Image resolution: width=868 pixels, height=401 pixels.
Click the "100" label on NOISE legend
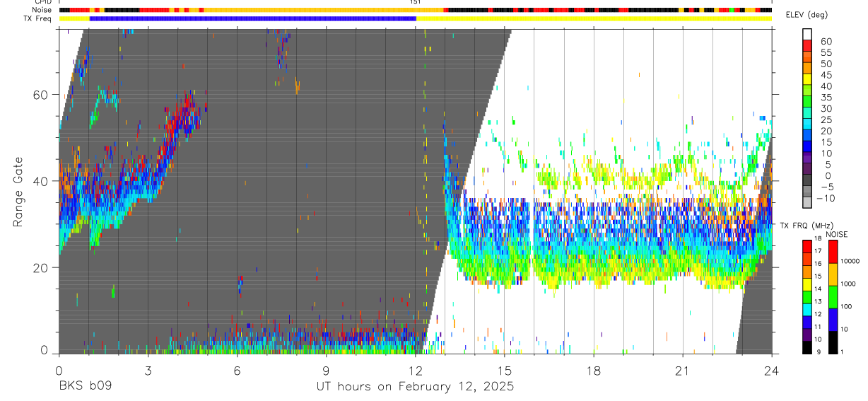[847, 307]
